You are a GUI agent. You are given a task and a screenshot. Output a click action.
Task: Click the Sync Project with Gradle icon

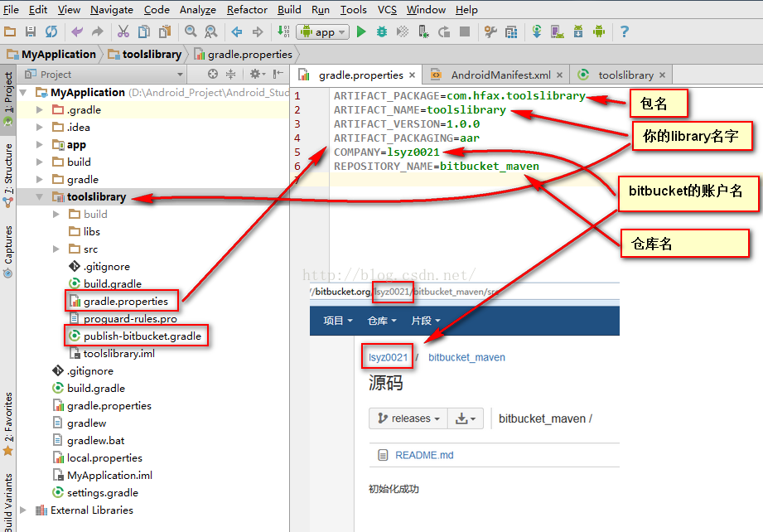tap(537, 32)
